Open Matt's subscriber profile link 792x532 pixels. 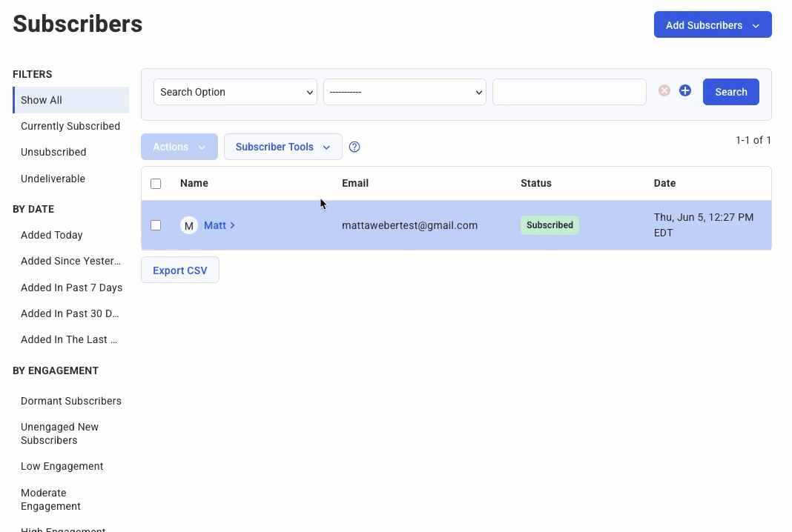[x=215, y=225]
